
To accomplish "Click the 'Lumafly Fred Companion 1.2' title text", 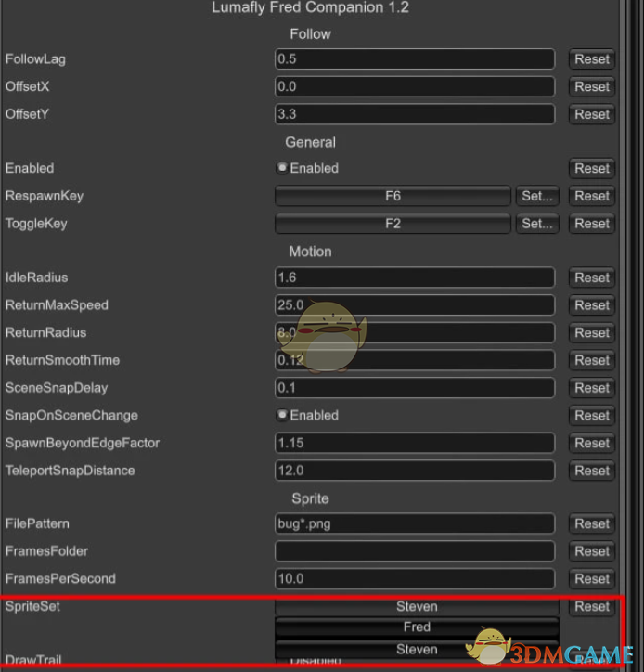I will [310, 7].
